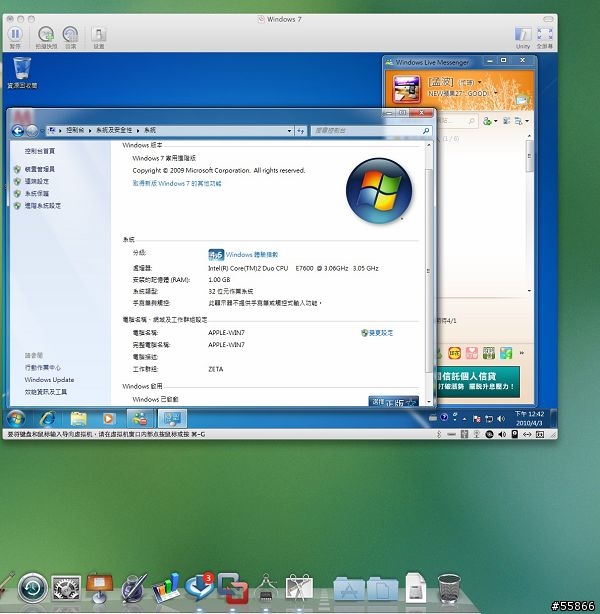Click the search magnifier in Control Panel
The height and width of the screenshot is (614, 600).
click(x=426, y=131)
